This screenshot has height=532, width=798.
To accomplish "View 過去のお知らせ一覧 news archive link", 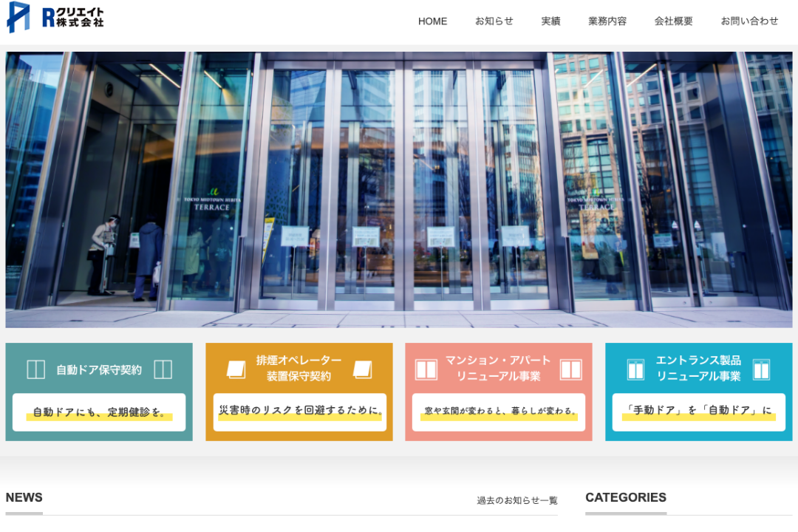I will [516, 500].
